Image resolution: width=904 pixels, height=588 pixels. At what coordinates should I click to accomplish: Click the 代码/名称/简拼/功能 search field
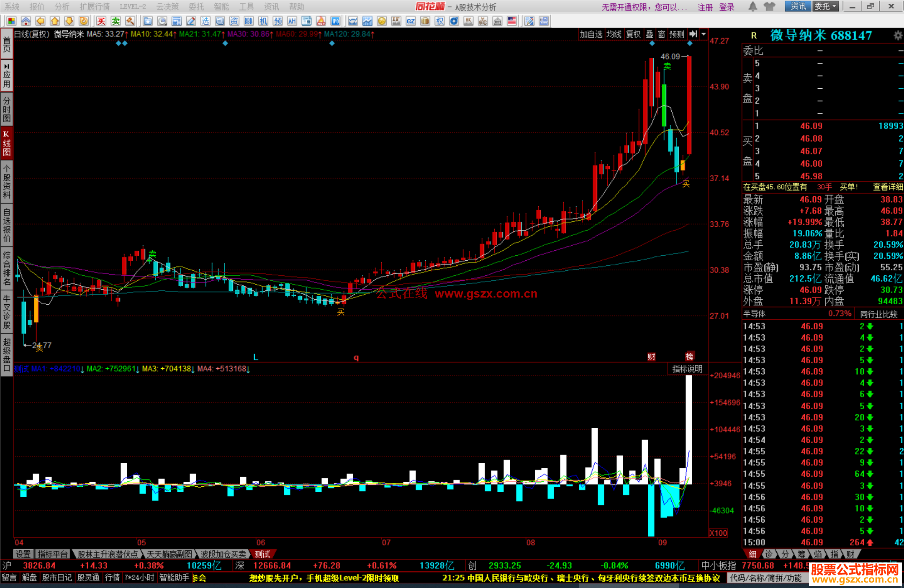(766, 578)
